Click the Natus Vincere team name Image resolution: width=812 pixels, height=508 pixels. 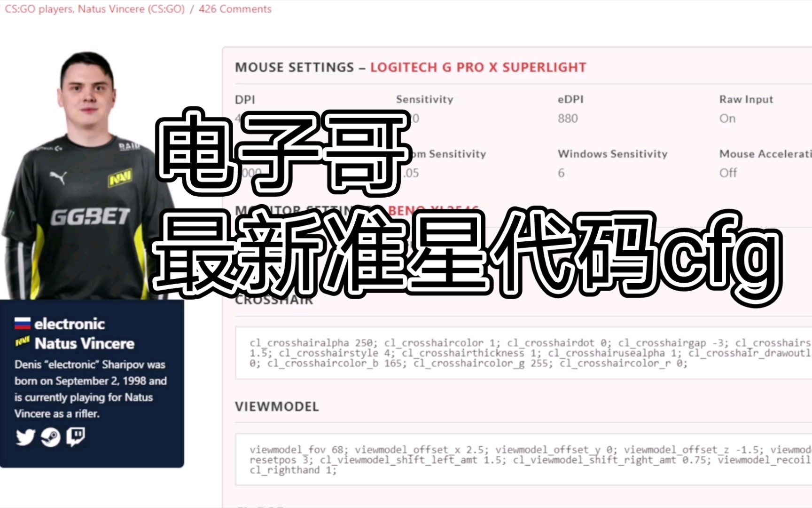(x=85, y=343)
